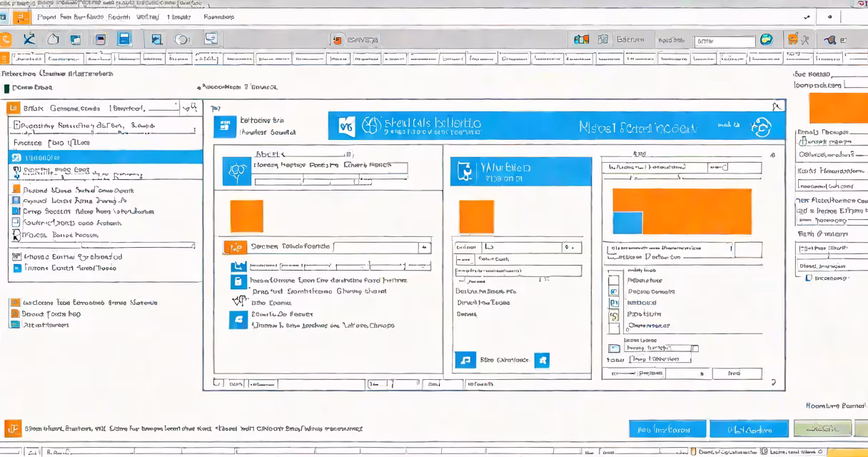868x457 pixels.
Task: Click the blue header icon of the middle pane
Action: (x=465, y=172)
